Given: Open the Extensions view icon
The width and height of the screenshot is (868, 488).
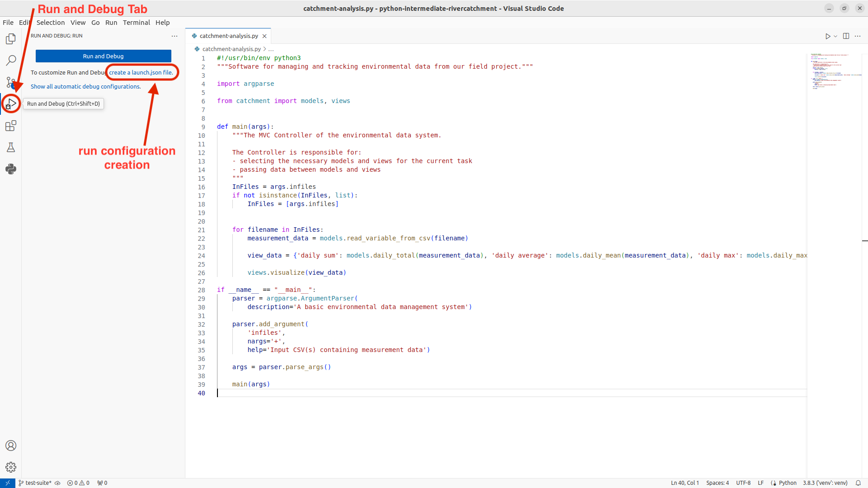Looking at the screenshot, I should coord(11,126).
